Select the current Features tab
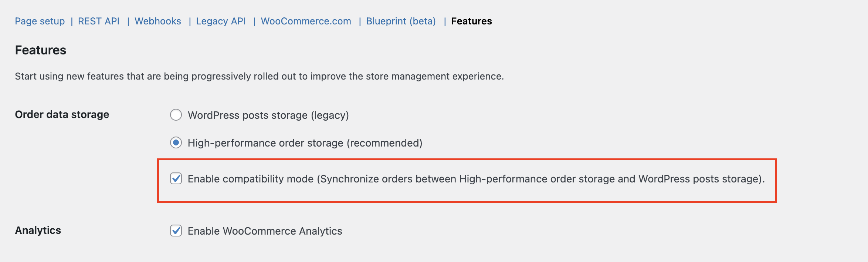The image size is (868, 262). [x=471, y=21]
